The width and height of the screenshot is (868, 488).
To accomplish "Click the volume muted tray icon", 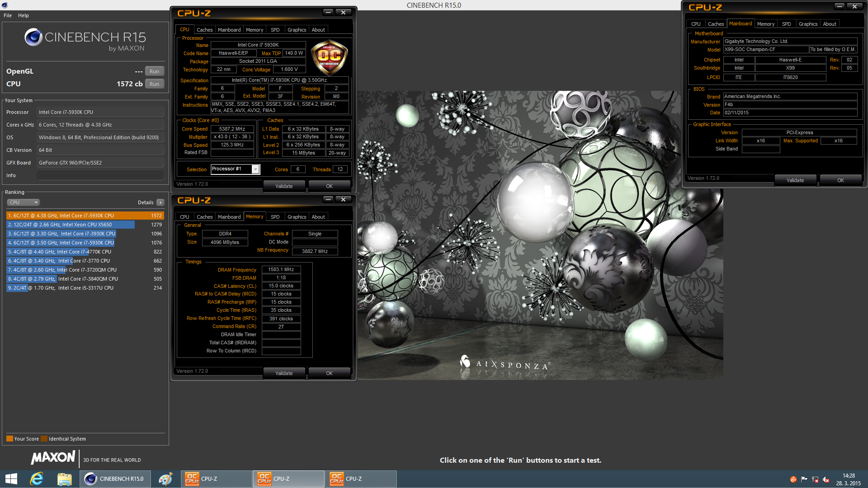I will 826,479.
